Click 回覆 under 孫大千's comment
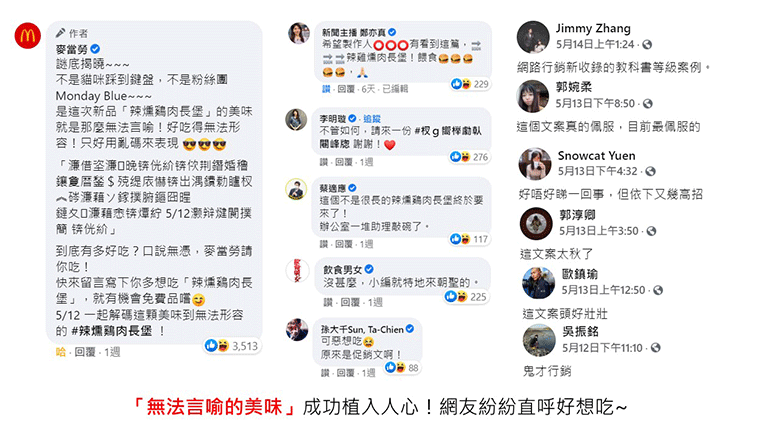The image size is (780, 439). [x=345, y=373]
